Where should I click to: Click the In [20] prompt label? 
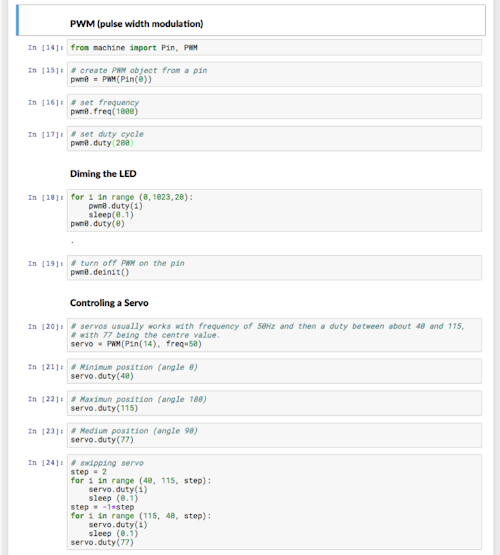(46, 327)
